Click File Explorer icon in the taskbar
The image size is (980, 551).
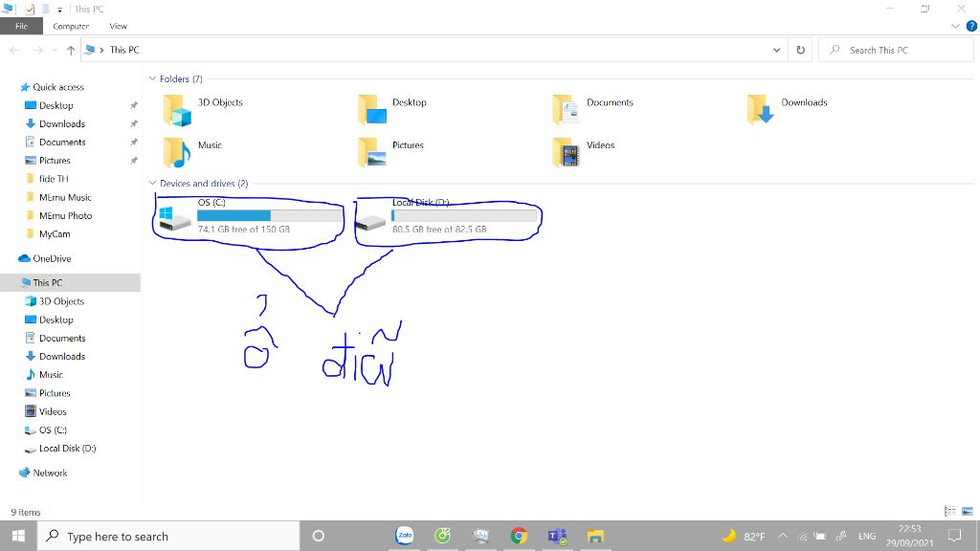595,536
